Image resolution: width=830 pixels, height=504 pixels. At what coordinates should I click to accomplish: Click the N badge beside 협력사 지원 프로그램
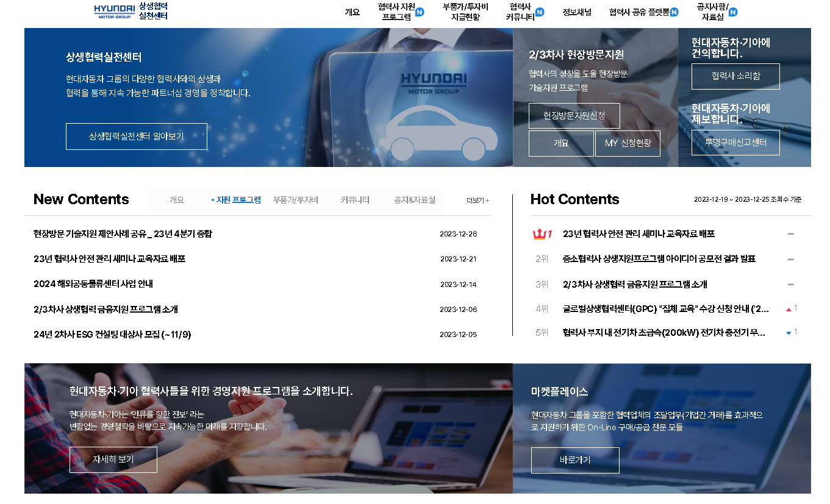tap(420, 12)
